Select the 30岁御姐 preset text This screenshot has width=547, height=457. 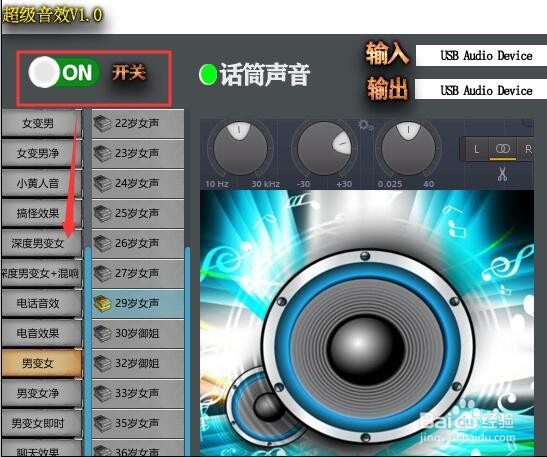[137, 333]
